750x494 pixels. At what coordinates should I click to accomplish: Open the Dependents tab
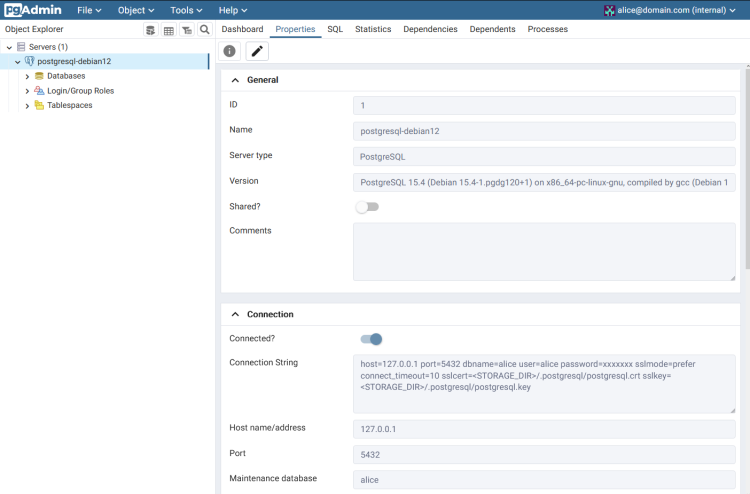[492, 29]
